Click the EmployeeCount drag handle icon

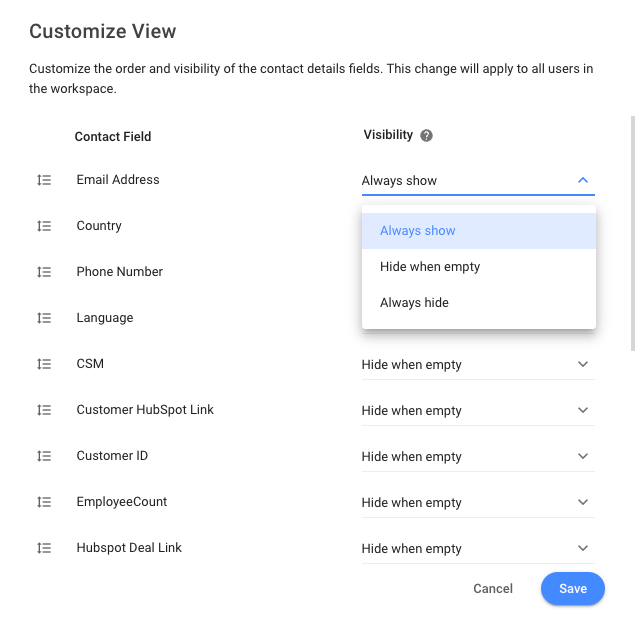pyautogui.click(x=44, y=502)
